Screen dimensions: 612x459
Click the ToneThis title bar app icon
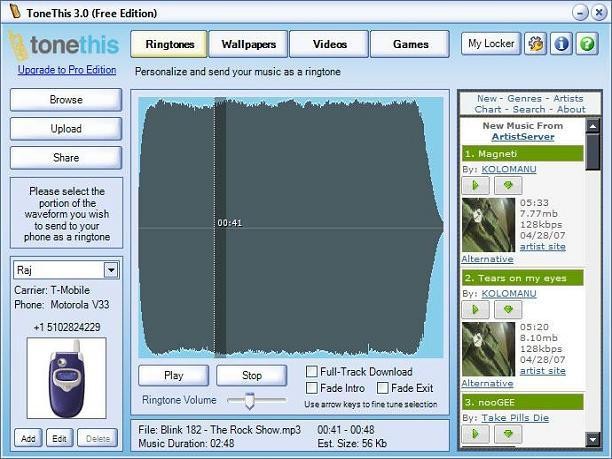click(16, 12)
